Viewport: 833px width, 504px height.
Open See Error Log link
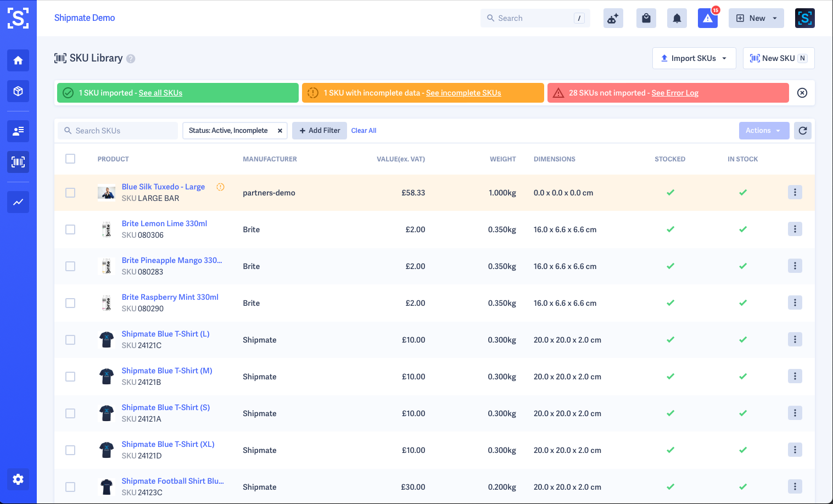point(675,93)
